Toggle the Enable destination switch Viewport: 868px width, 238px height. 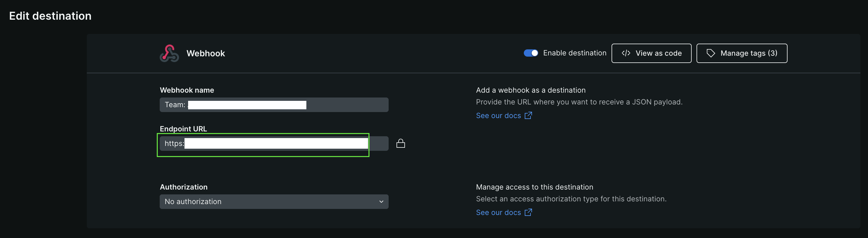tap(531, 53)
